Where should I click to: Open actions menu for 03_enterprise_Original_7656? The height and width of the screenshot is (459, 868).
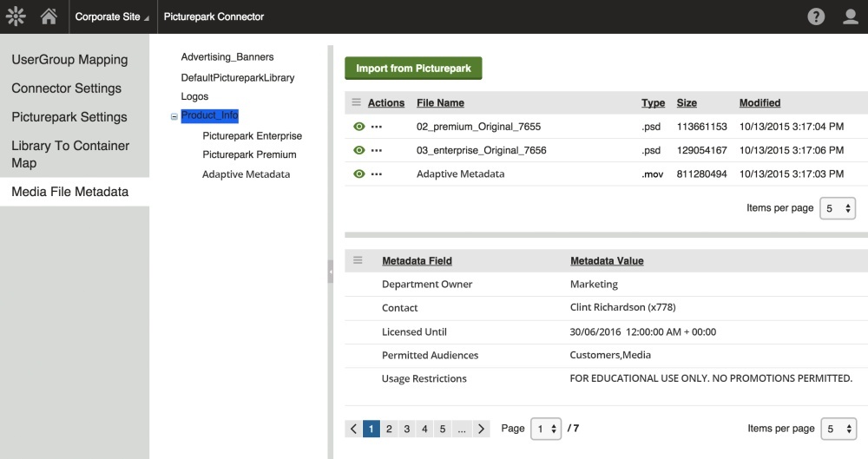coord(377,151)
